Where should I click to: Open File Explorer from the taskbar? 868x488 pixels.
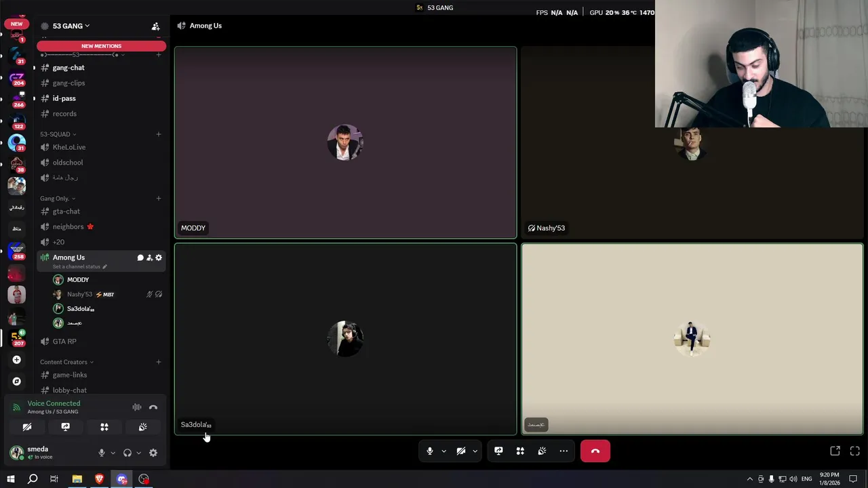pyautogui.click(x=77, y=479)
